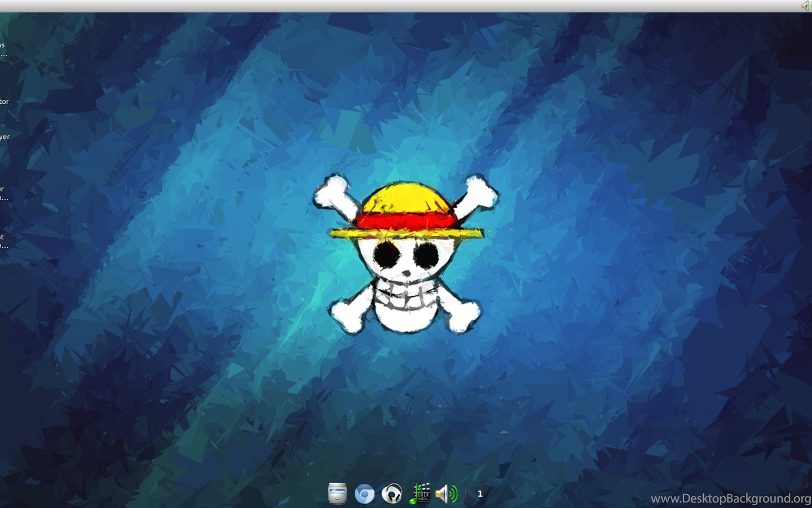The image size is (812, 508).
Task: Open the headphones music player in dock
Action: [392, 494]
